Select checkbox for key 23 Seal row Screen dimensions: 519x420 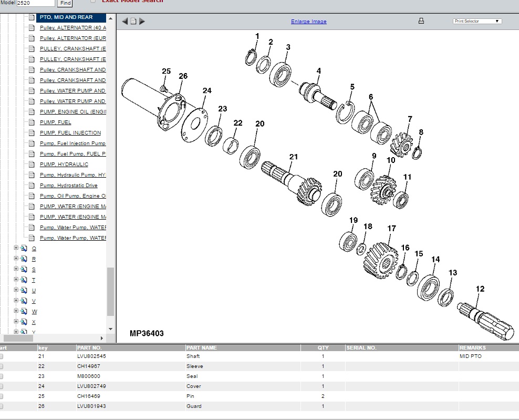[x=2, y=376]
